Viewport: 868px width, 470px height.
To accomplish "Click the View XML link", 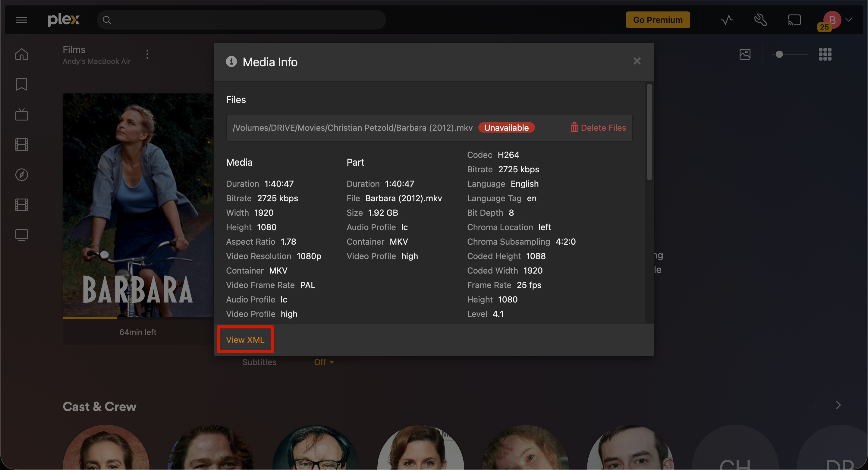I will (245, 340).
